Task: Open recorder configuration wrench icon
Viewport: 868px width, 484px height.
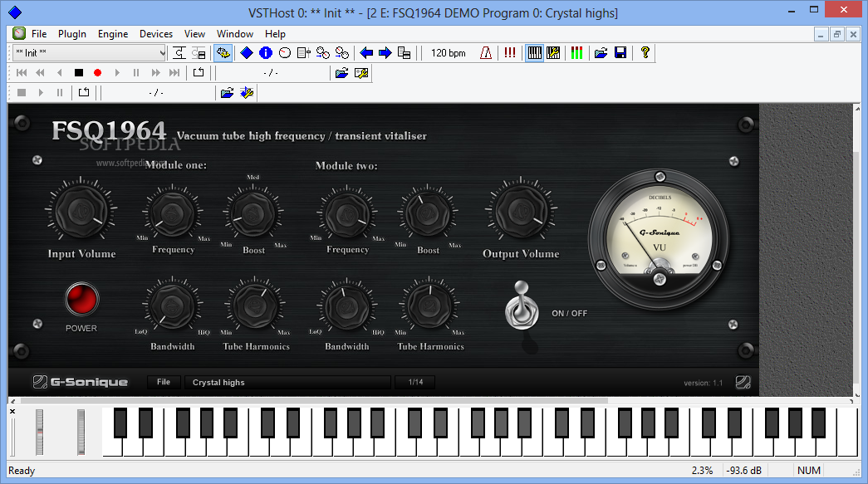Action: [247, 93]
